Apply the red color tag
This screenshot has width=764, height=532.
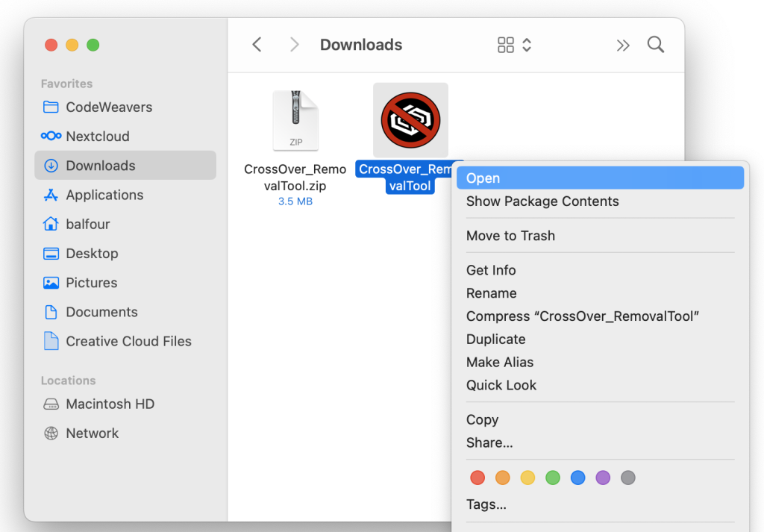478,478
